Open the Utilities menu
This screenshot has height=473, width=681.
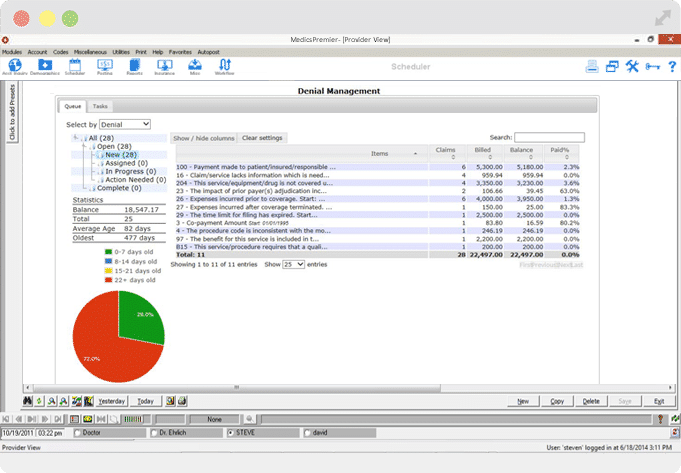(121, 52)
